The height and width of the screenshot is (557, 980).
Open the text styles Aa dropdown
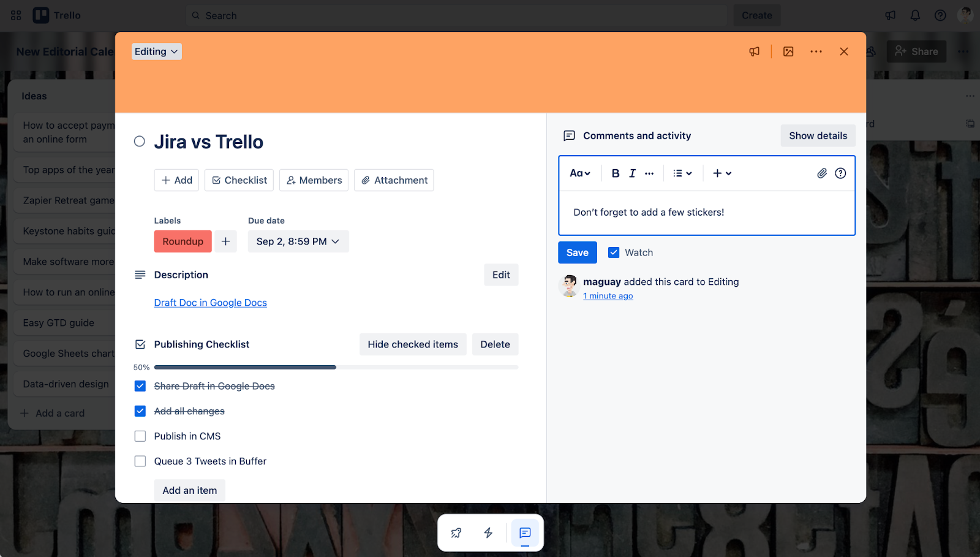point(579,173)
